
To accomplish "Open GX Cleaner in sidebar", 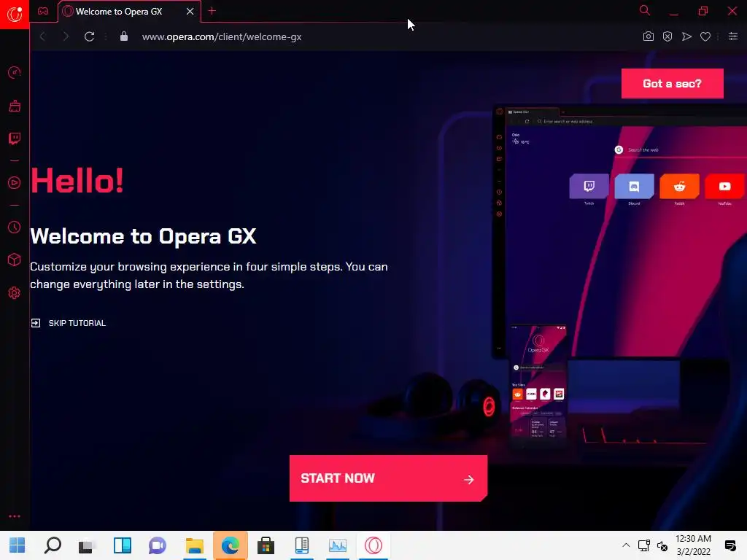I will [15, 106].
